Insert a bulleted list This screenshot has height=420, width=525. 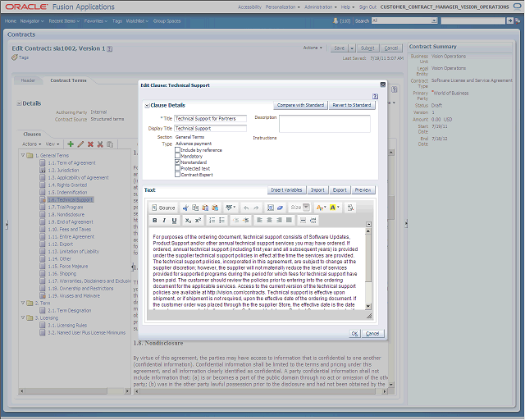pyautogui.click(x=222, y=221)
